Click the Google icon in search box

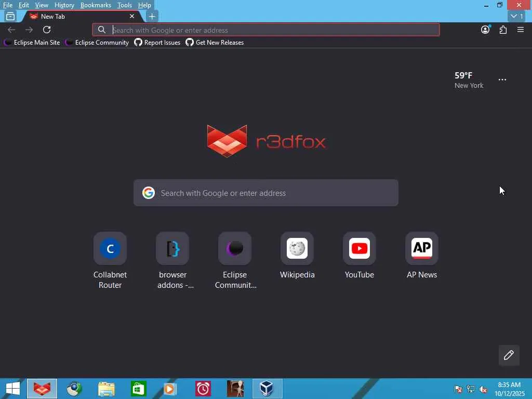pos(148,193)
